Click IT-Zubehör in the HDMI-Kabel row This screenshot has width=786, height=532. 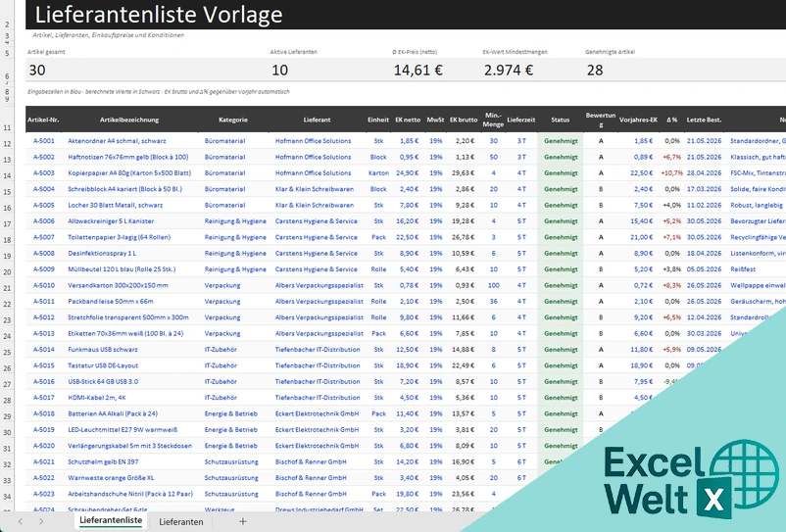click(221, 397)
